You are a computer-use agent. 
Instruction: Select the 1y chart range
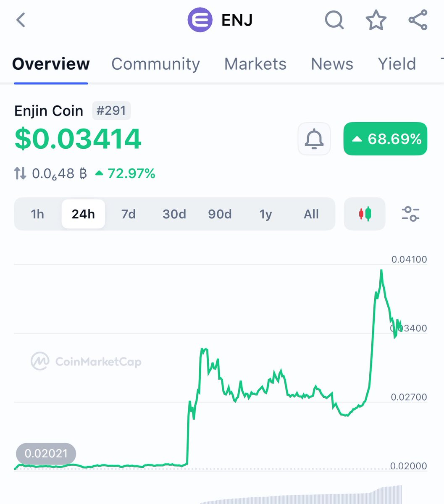tap(265, 214)
